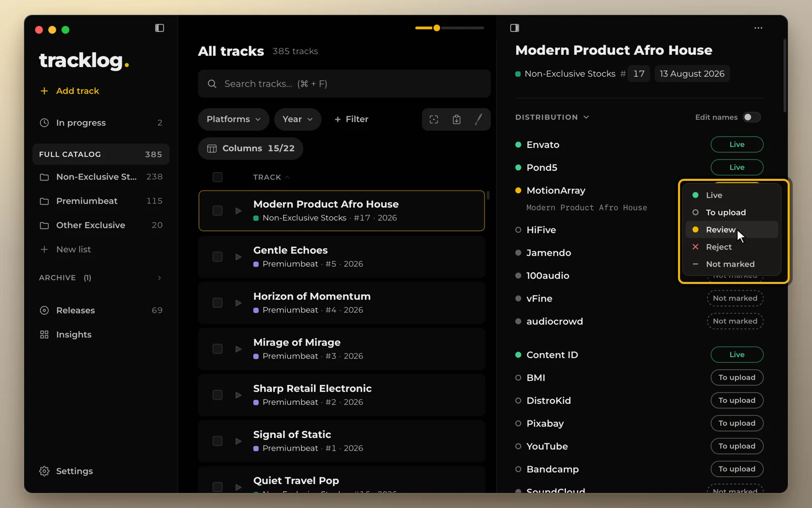Open the Premiumbeat folder list
The height and width of the screenshot is (508, 812).
point(101,201)
